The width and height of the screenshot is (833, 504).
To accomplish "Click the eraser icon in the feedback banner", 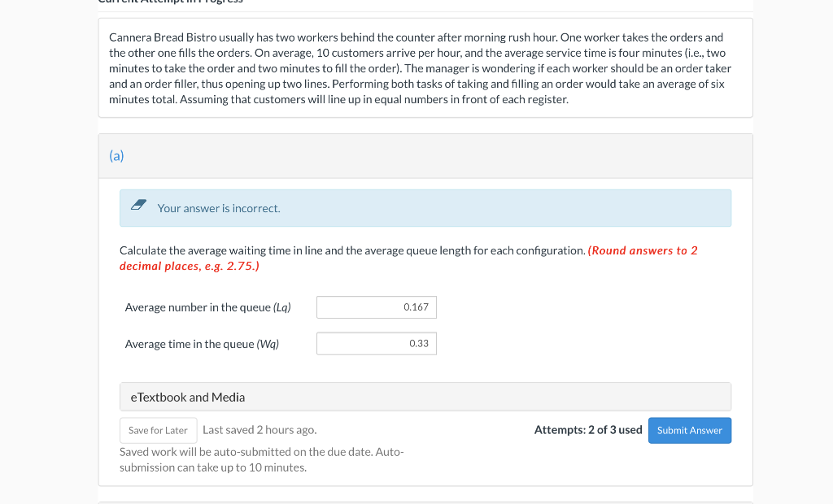I will (138, 204).
